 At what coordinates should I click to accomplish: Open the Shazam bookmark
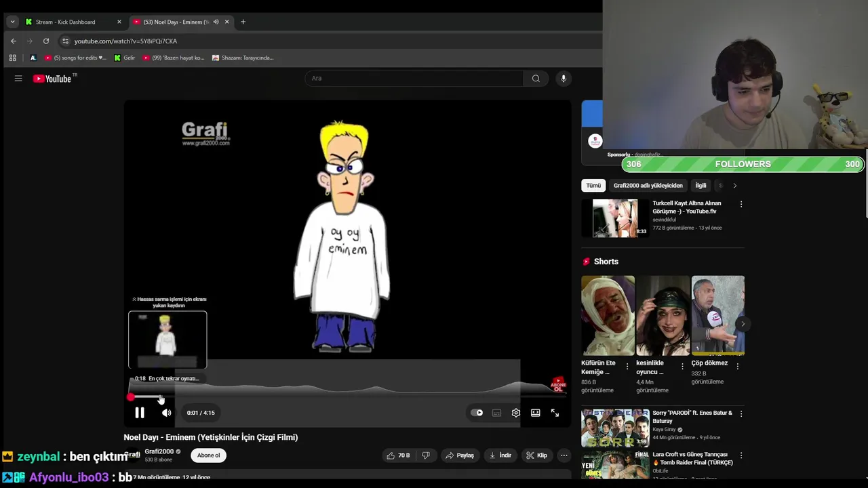point(243,58)
